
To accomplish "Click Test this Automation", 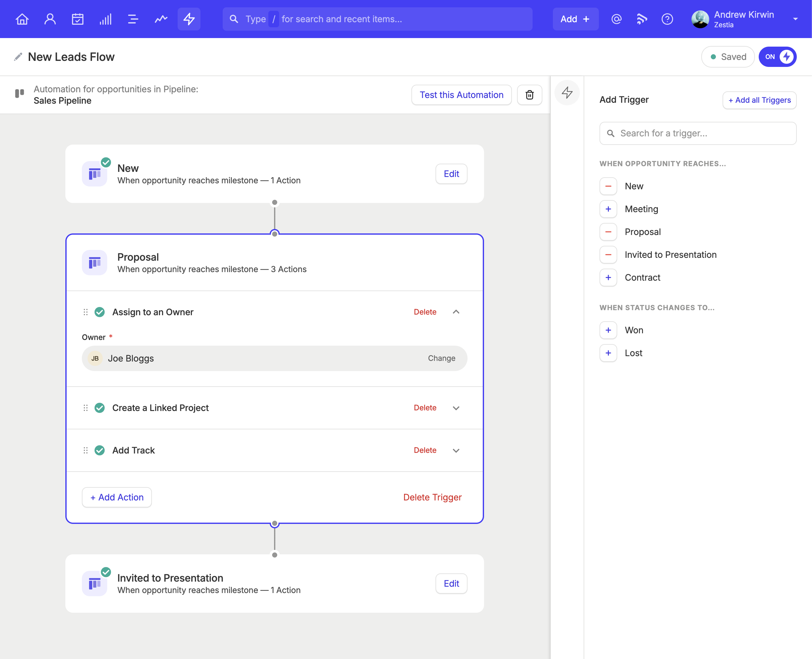I will click(x=462, y=95).
